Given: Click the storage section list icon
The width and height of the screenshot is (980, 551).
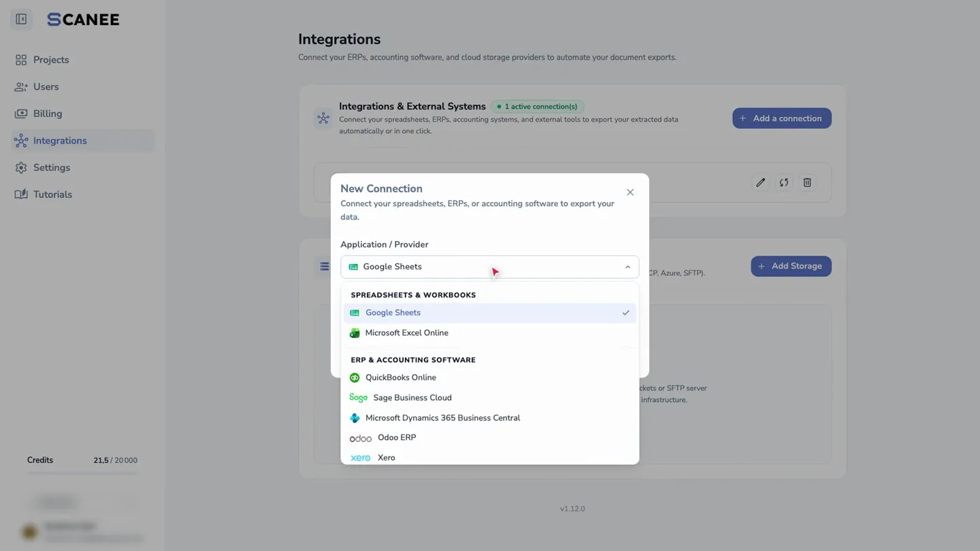Looking at the screenshot, I should [x=325, y=267].
